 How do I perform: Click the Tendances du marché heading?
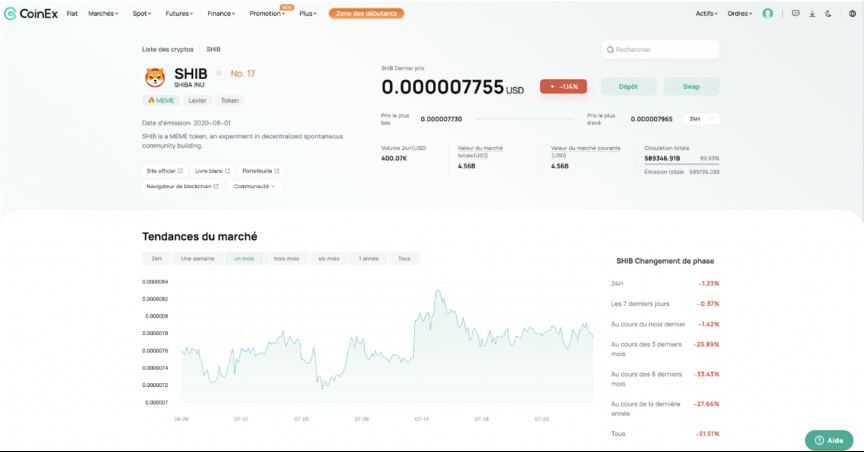[x=199, y=236]
